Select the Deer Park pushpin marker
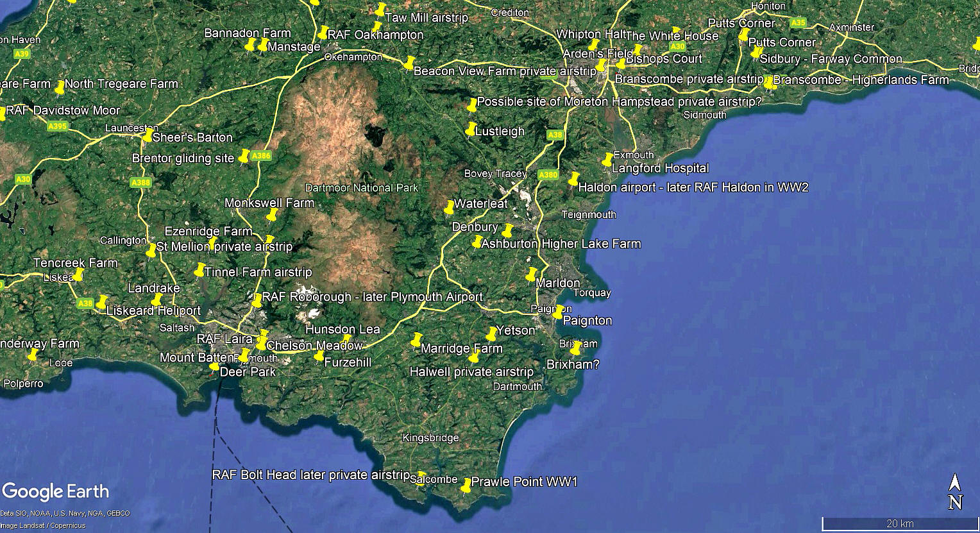Image resolution: width=980 pixels, height=533 pixels. (215, 368)
